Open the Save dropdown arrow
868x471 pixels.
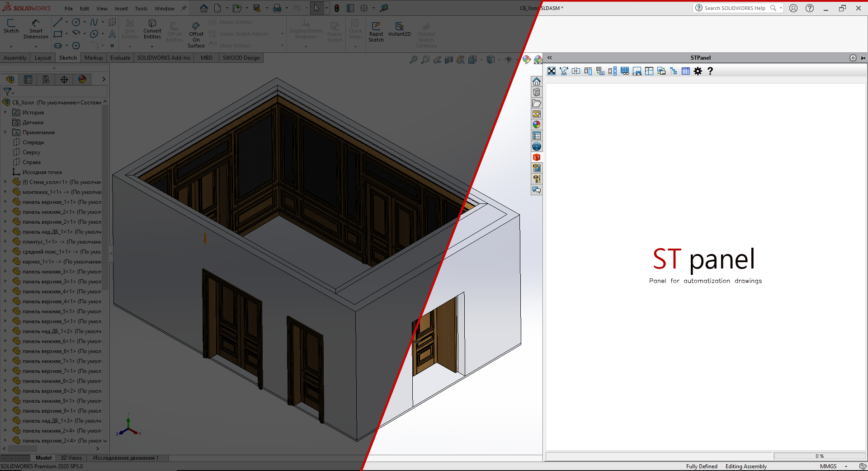(267, 8)
